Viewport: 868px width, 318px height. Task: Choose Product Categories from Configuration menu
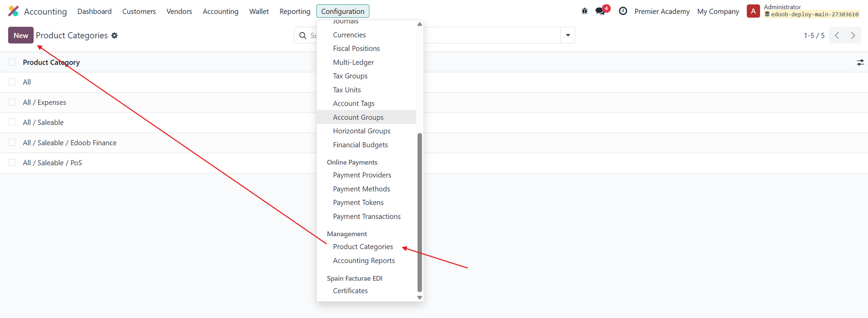(363, 247)
